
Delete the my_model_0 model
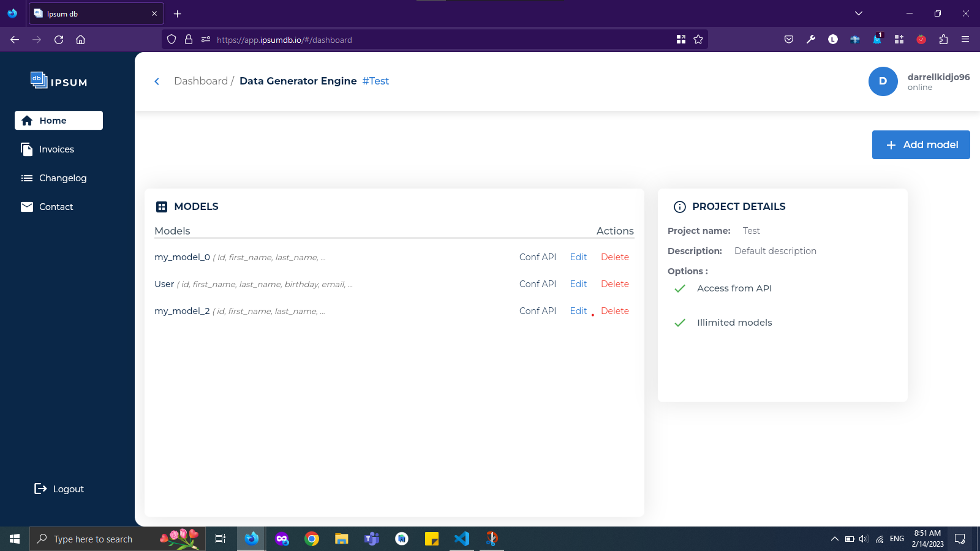click(615, 257)
